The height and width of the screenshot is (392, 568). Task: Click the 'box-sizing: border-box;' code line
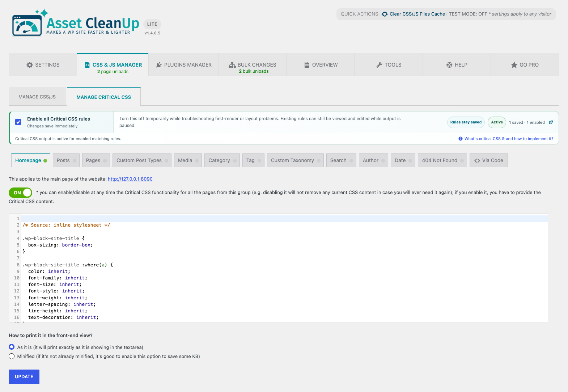pyautogui.click(x=60, y=245)
